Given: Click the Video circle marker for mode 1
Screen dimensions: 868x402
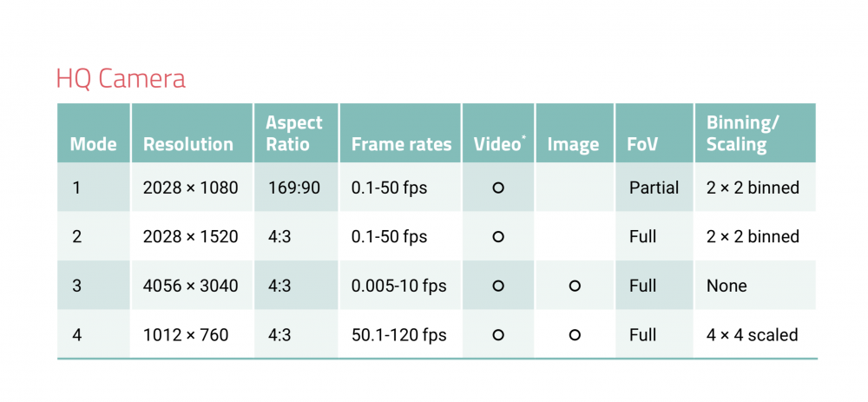Looking at the screenshot, I should click(x=498, y=188).
